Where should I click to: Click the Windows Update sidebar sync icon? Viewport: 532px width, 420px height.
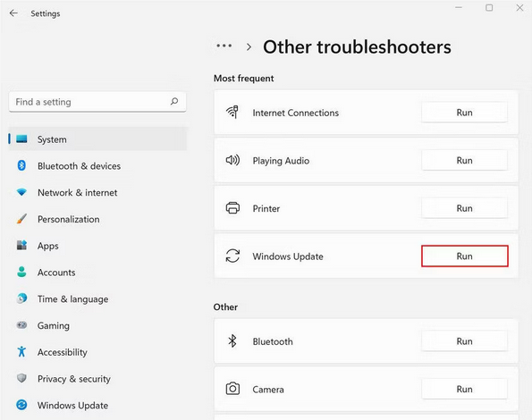click(x=21, y=405)
